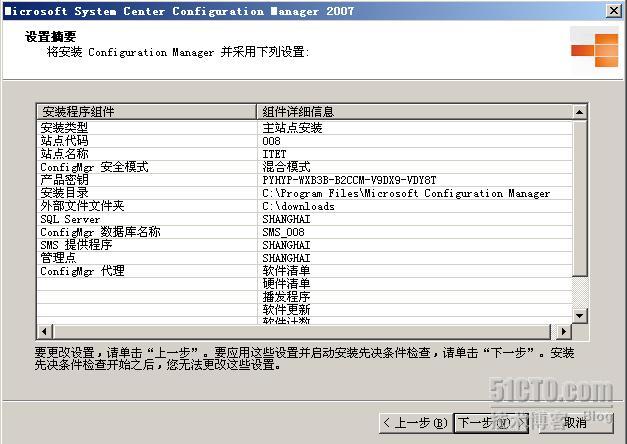Click the horizontal scroll left arrow

(44, 331)
